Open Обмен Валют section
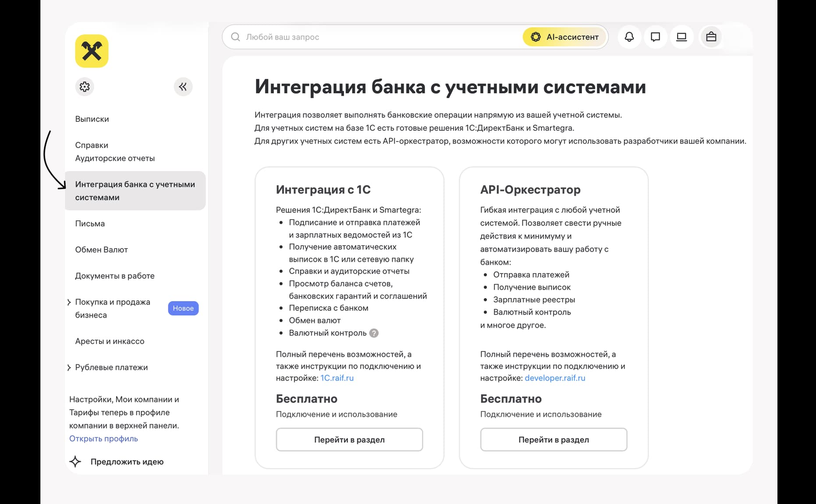The width and height of the screenshot is (816, 504). tap(101, 250)
